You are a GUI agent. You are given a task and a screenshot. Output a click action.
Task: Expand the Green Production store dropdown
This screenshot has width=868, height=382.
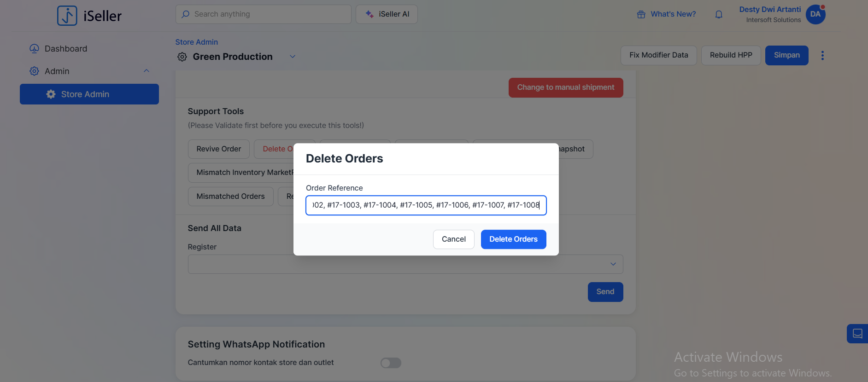click(292, 57)
